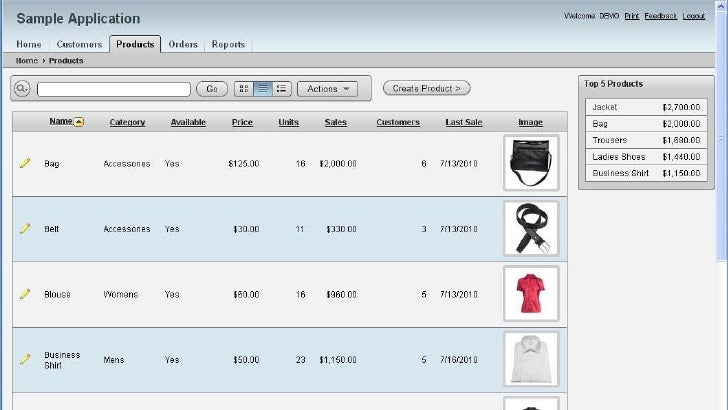This screenshot has width=728, height=410.
Task: Click the Image column header
Action: (530, 122)
